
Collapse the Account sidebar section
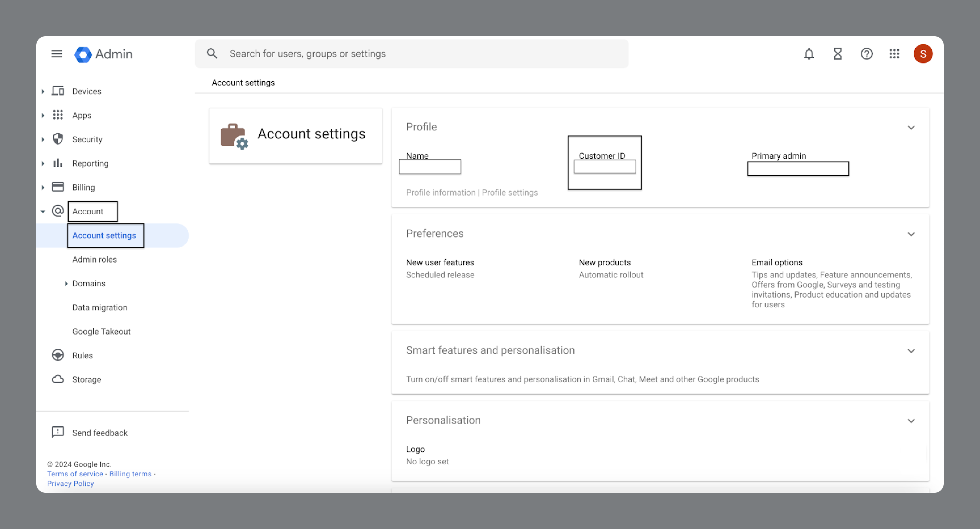pos(43,211)
